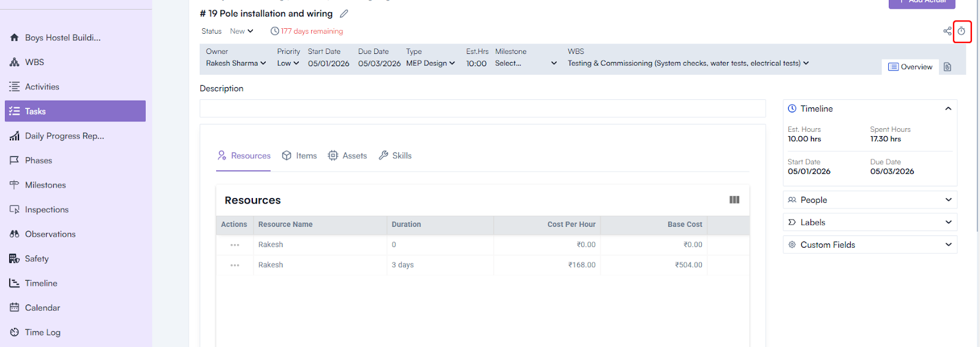
Task: Switch to the Skills tab
Action: pos(395,156)
